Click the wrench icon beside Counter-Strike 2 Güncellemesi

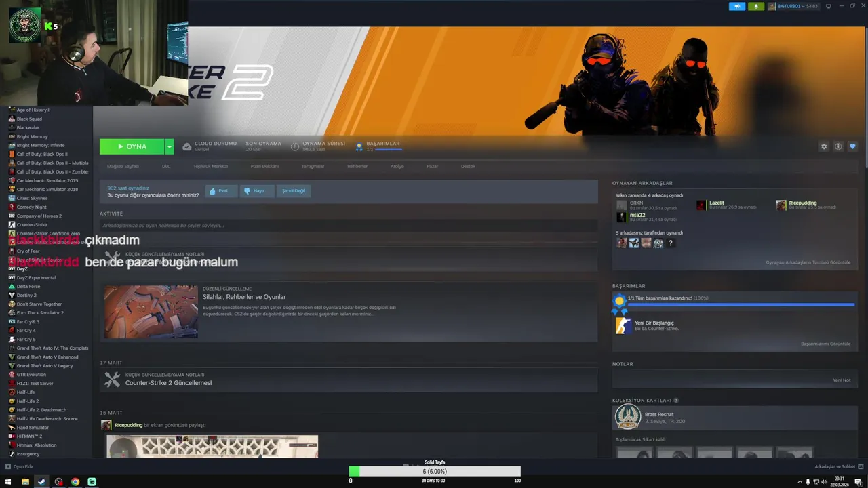112,380
